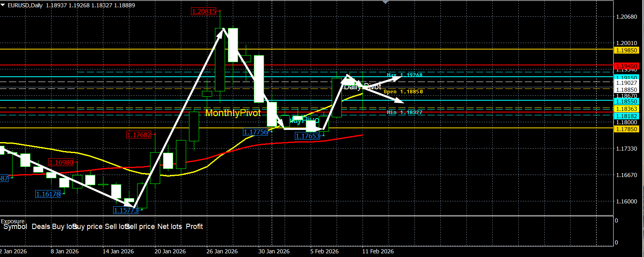Screen dimensions: 644x257
Task: Select the red 1.19450 axis price tag
Action: (627, 66)
